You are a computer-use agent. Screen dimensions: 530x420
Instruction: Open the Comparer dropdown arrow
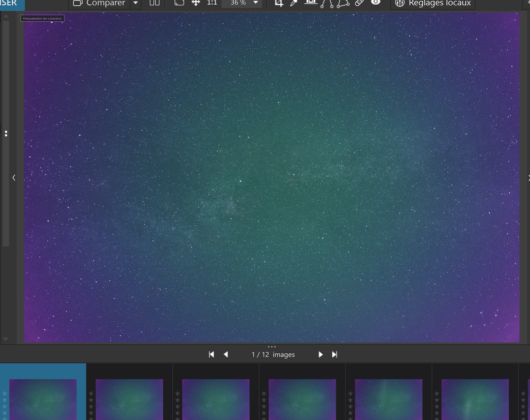point(136,3)
